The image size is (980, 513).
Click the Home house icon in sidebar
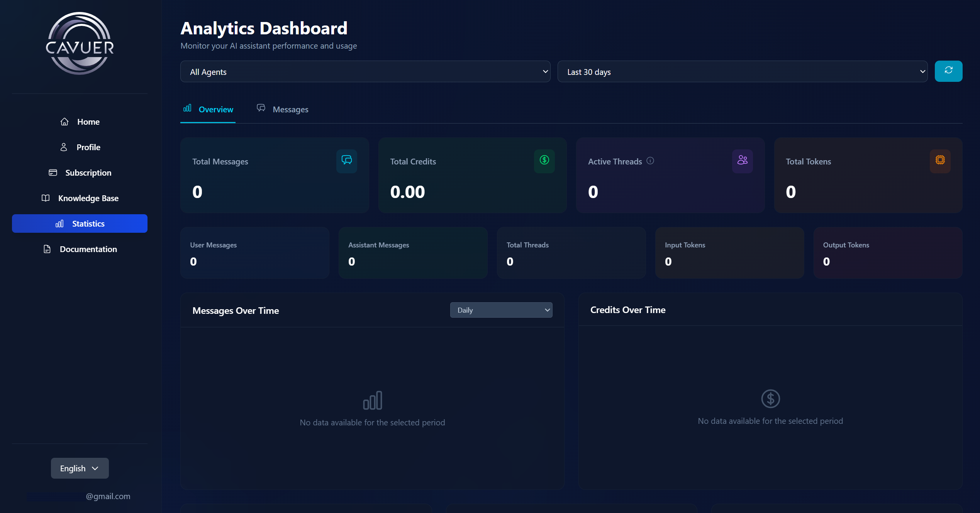[64, 122]
